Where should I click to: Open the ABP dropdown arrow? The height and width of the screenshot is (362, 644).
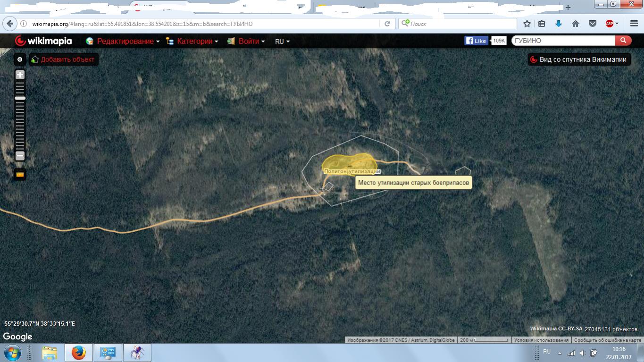(x=617, y=24)
